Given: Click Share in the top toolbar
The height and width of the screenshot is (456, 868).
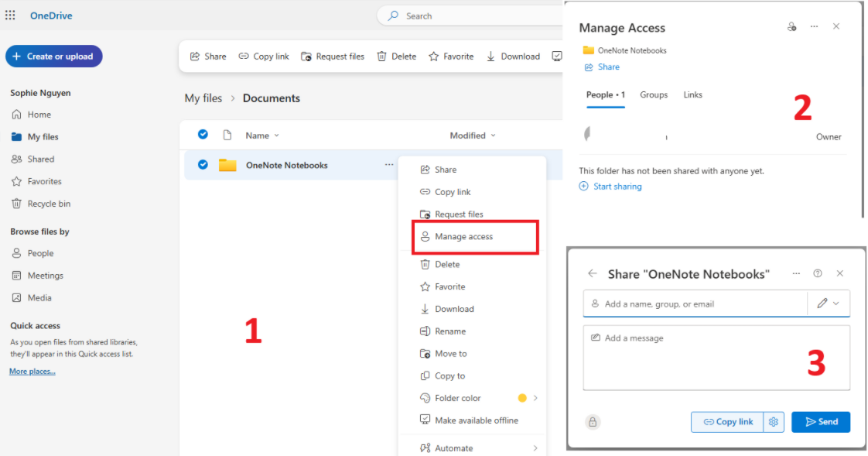Looking at the screenshot, I should [x=208, y=56].
